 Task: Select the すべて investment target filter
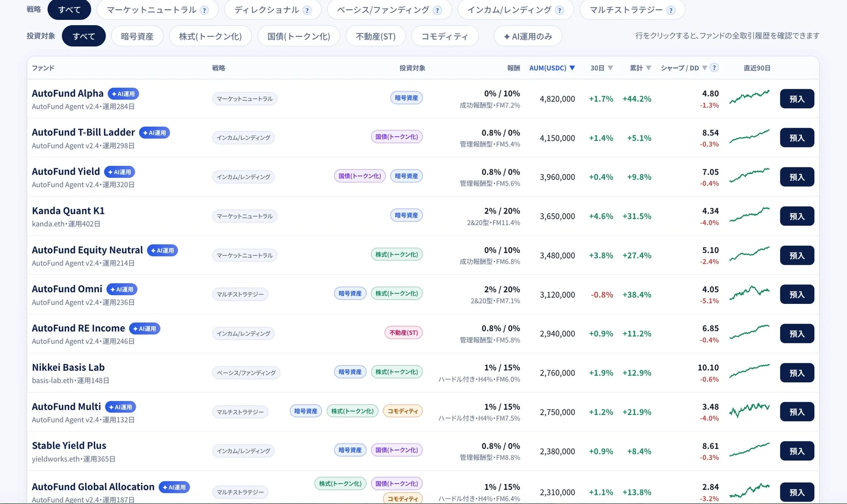(84, 36)
